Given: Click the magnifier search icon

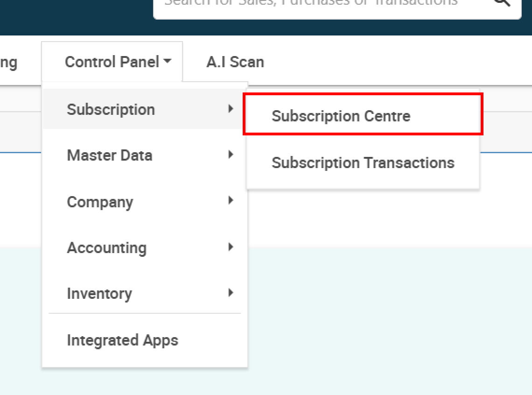Looking at the screenshot, I should 503,3.
